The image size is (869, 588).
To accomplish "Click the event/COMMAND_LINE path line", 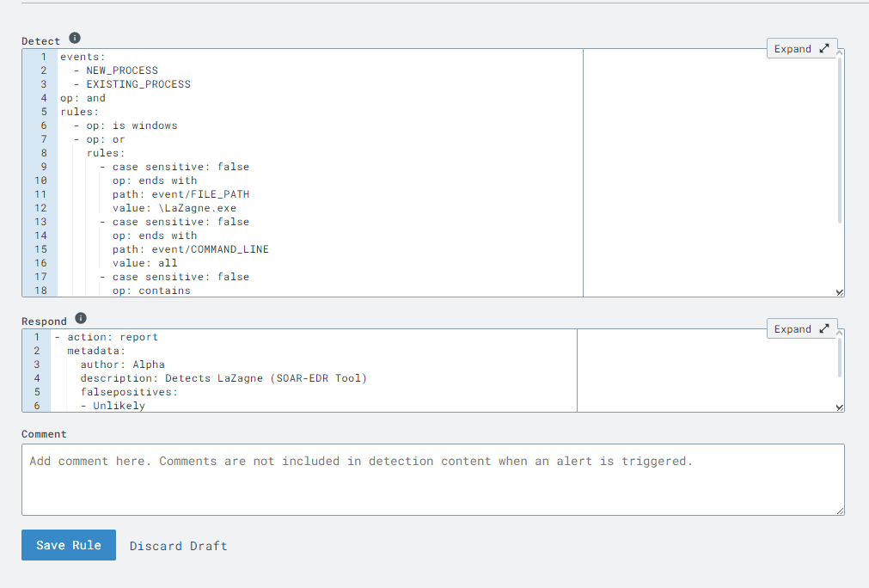I will click(190, 249).
